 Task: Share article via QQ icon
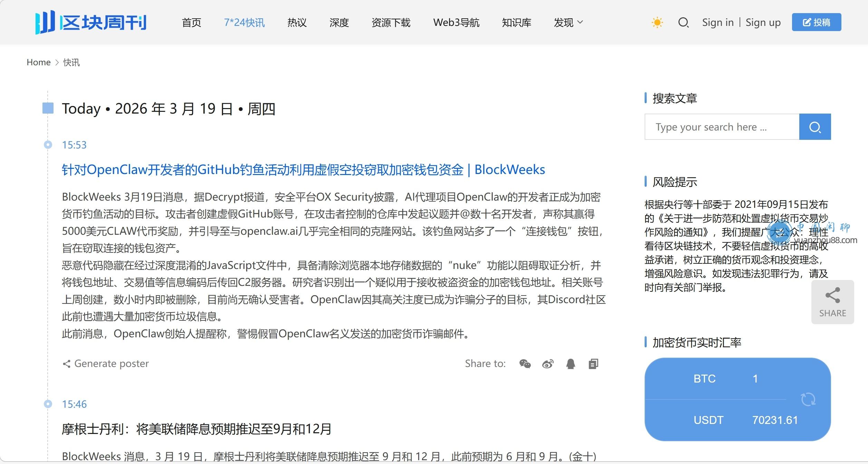point(570,364)
